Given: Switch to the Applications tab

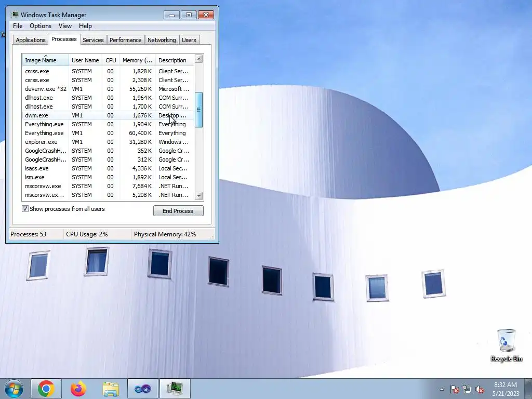Looking at the screenshot, I should (31, 39).
